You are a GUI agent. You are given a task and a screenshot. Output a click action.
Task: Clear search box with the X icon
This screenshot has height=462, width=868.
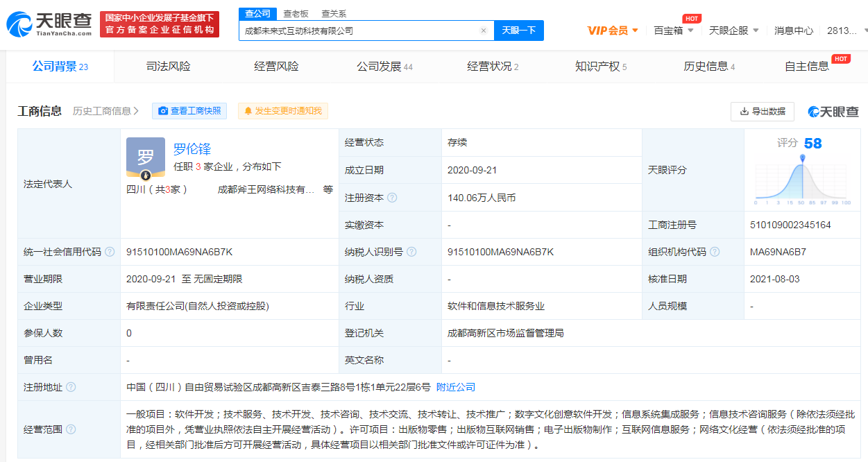[483, 31]
